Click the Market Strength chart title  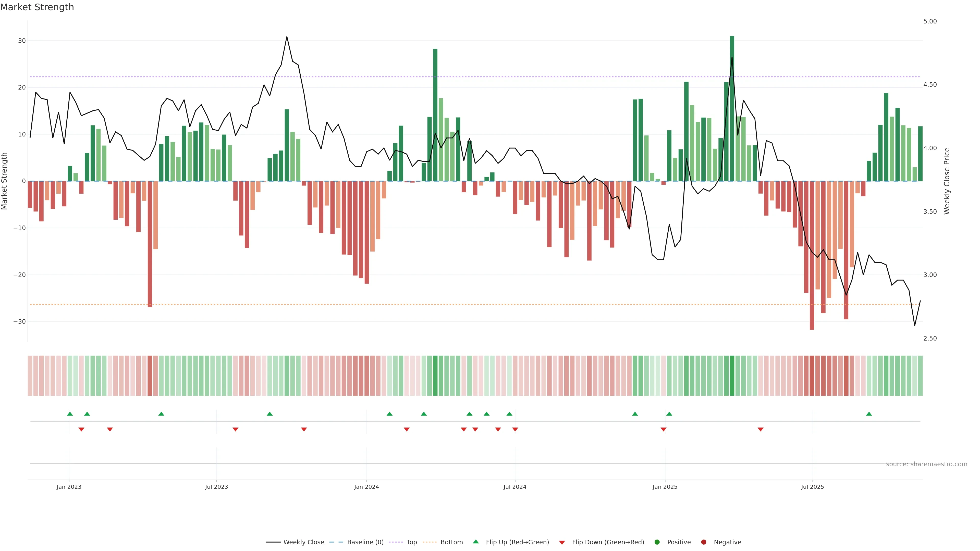(x=37, y=7)
